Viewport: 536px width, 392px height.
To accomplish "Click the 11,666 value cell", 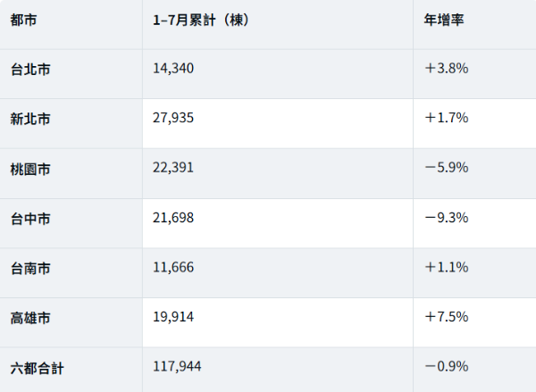I will (x=173, y=267).
